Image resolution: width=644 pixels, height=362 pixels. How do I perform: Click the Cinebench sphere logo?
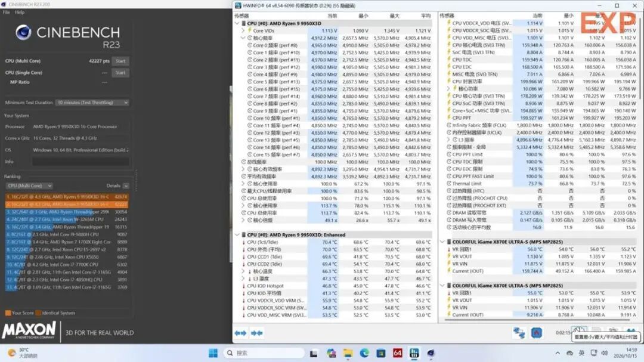23,32
